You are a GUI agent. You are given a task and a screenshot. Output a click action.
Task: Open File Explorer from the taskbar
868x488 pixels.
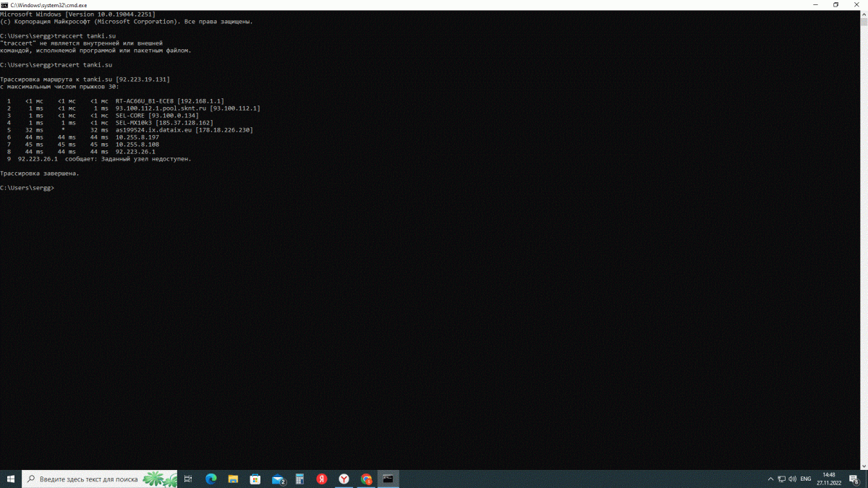(x=233, y=479)
